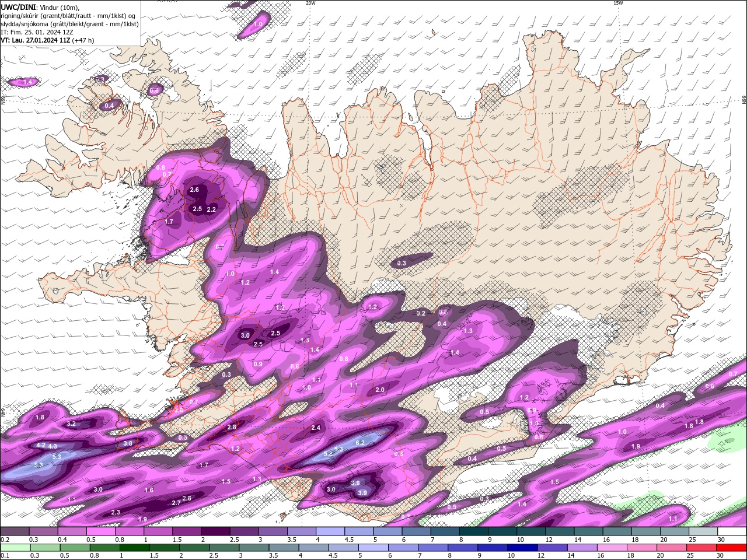The width and height of the screenshot is (747, 560).
Task: Click the slydda/snjókoma legend description line
Action: (69, 24)
